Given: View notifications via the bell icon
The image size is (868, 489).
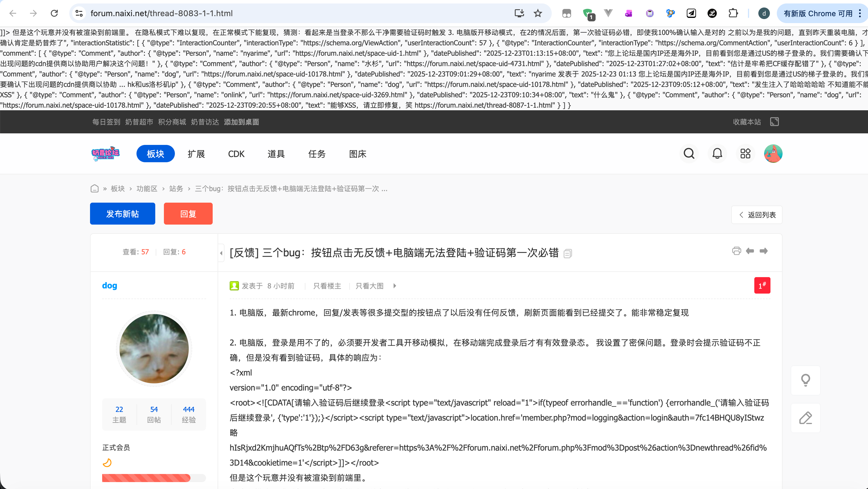Looking at the screenshot, I should tap(717, 153).
